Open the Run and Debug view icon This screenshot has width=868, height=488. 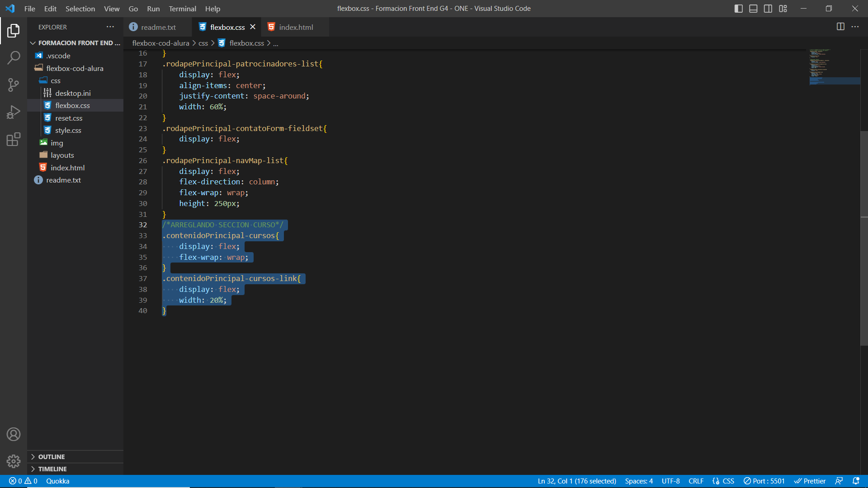[14, 112]
